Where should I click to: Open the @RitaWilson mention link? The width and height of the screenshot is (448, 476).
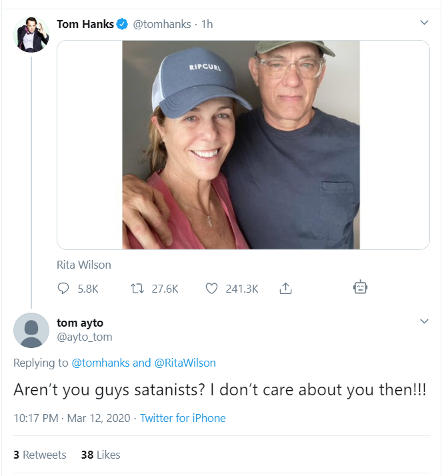pyautogui.click(x=185, y=363)
